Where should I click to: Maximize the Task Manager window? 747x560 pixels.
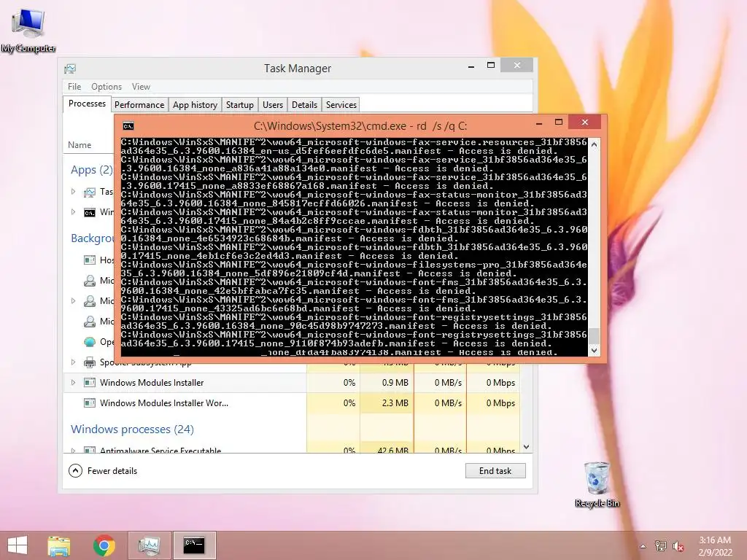491,65
